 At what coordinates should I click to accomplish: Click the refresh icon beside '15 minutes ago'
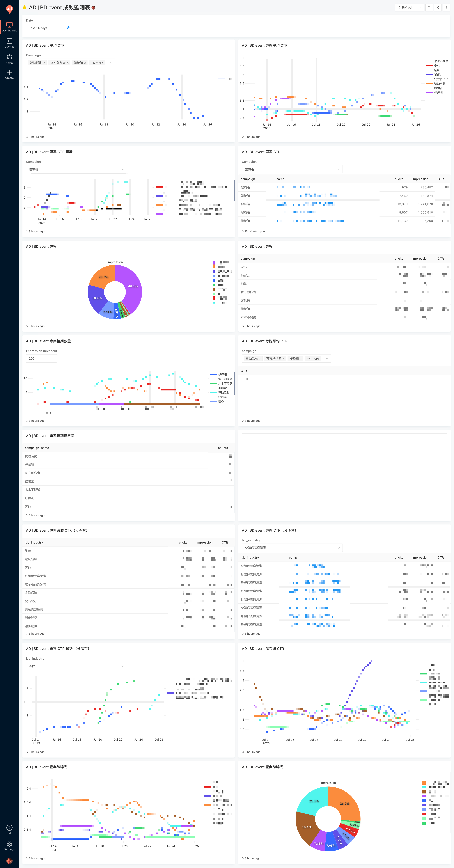243,231
